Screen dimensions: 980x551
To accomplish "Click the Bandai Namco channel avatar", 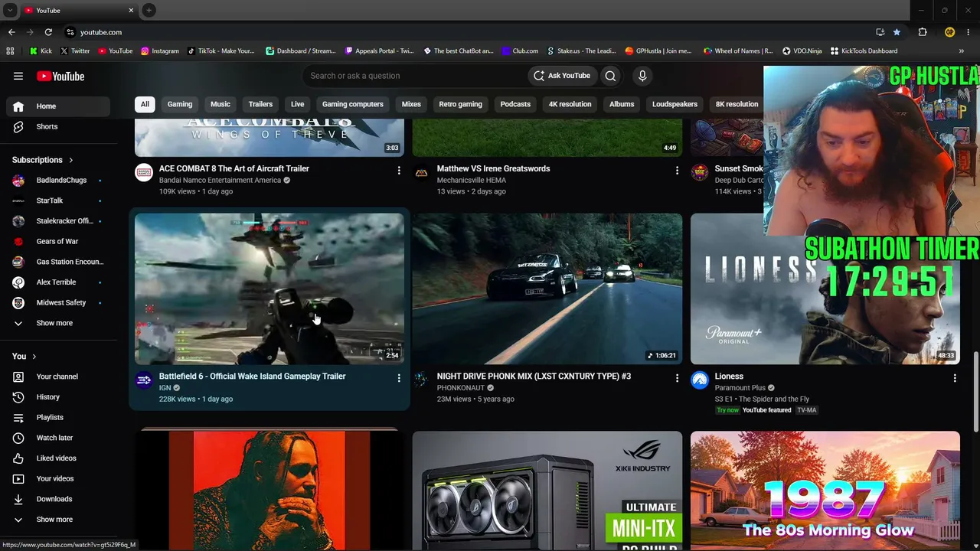I will pyautogui.click(x=144, y=172).
